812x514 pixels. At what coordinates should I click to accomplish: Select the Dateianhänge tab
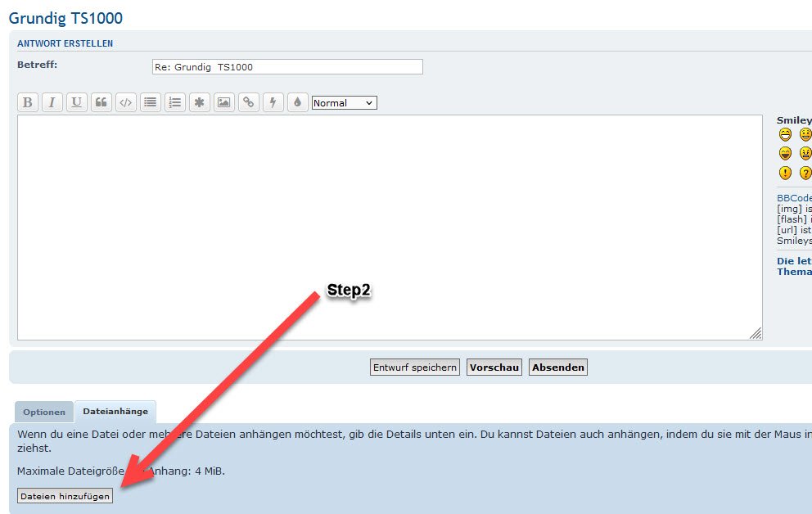[x=115, y=412]
